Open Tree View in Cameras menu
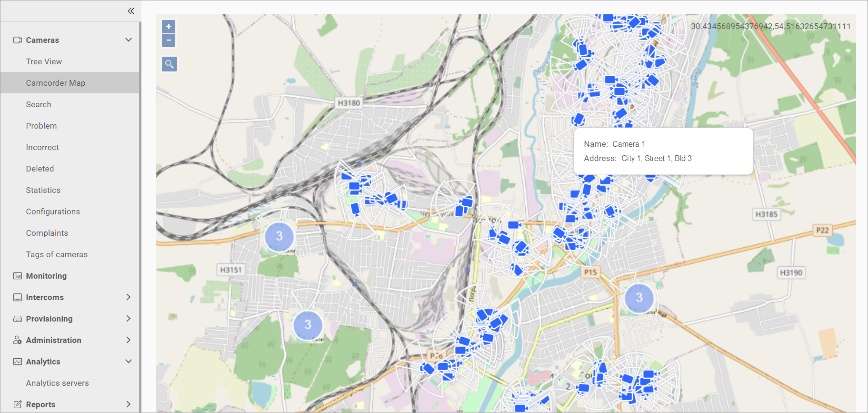Viewport: 868px width, 413px height. click(44, 61)
